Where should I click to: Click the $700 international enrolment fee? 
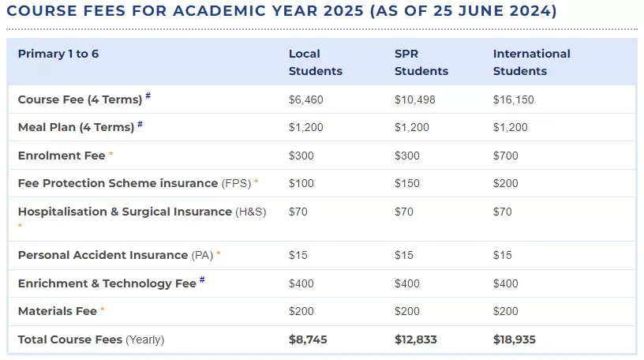pos(506,156)
